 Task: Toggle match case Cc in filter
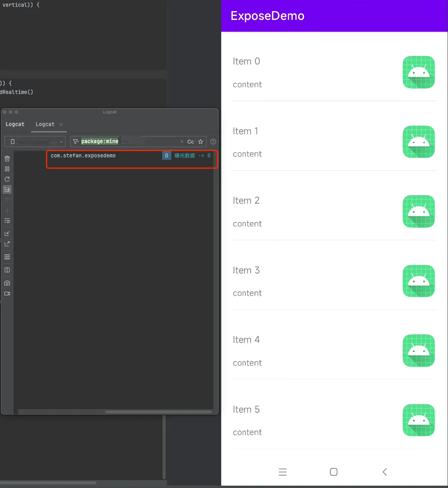[x=191, y=142]
